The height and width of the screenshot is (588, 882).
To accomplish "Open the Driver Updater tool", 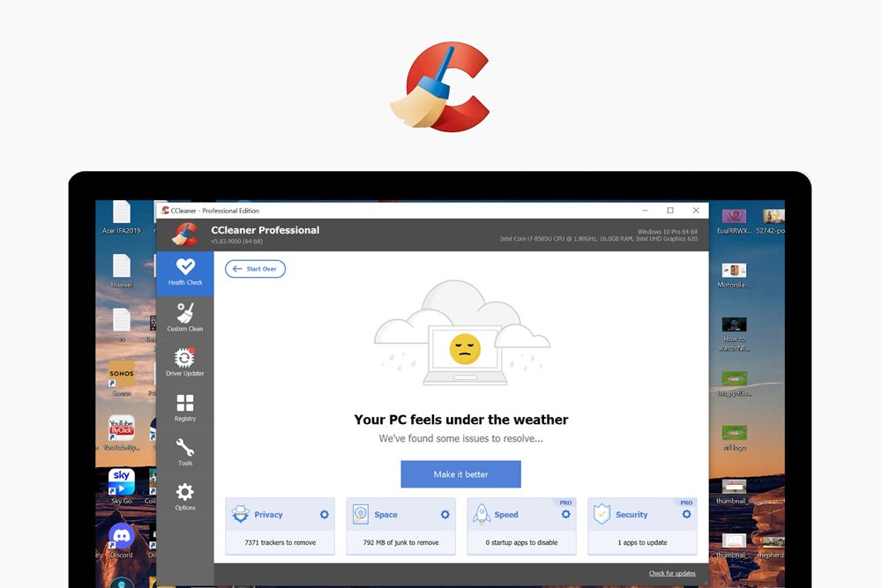I will click(184, 362).
